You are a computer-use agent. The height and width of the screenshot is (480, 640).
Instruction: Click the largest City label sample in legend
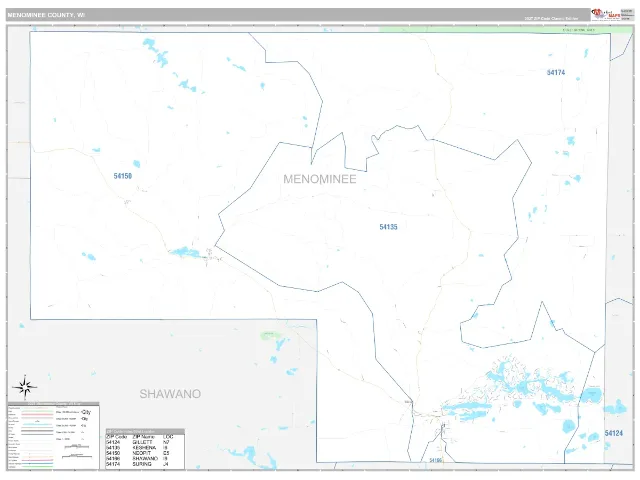tap(86, 412)
